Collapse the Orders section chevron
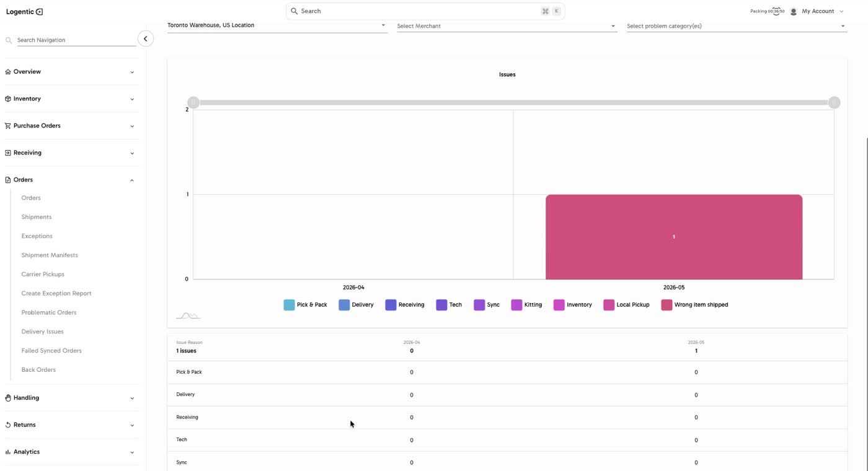Viewport: 868px width, 471px height. pos(132,180)
